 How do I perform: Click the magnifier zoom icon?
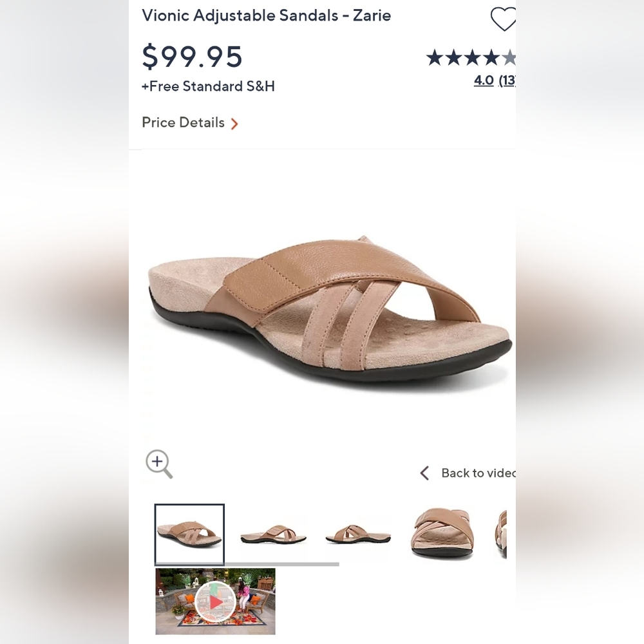pyautogui.click(x=158, y=463)
